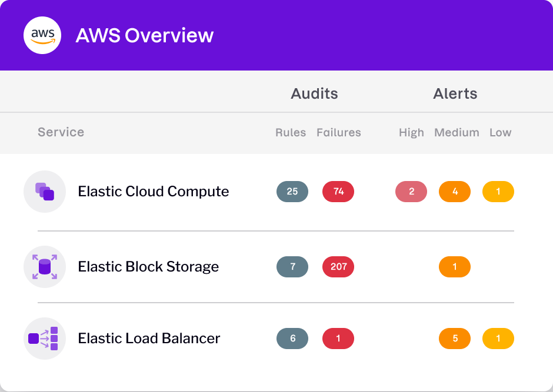553x392 pixels.
Task: Select the Alerts column header
Action: point(455,93)
